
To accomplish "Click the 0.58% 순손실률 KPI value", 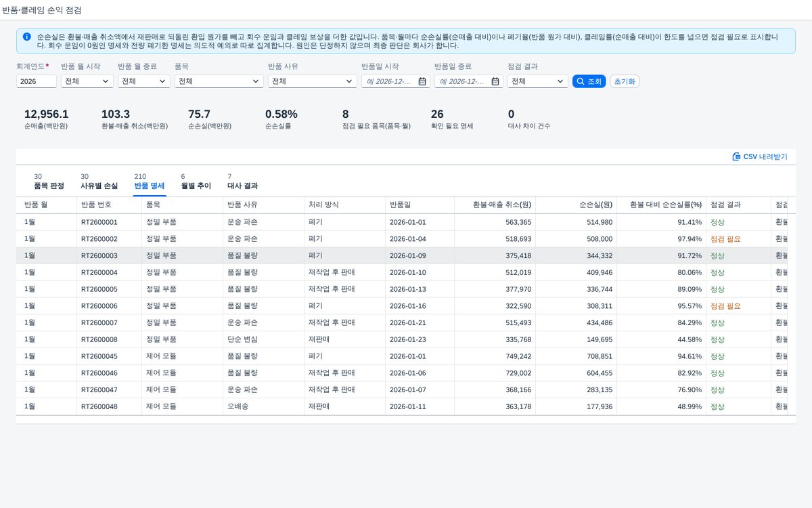I will (281, 114).
